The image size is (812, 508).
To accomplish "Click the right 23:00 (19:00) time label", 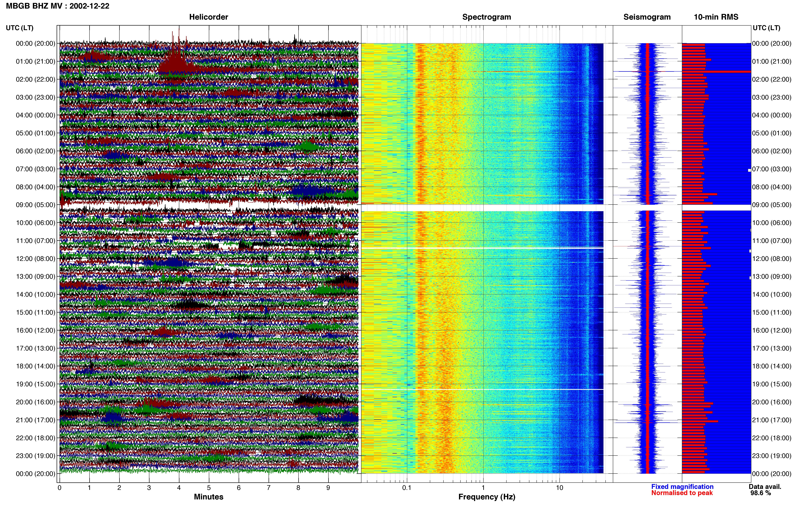I will point(772,456).
